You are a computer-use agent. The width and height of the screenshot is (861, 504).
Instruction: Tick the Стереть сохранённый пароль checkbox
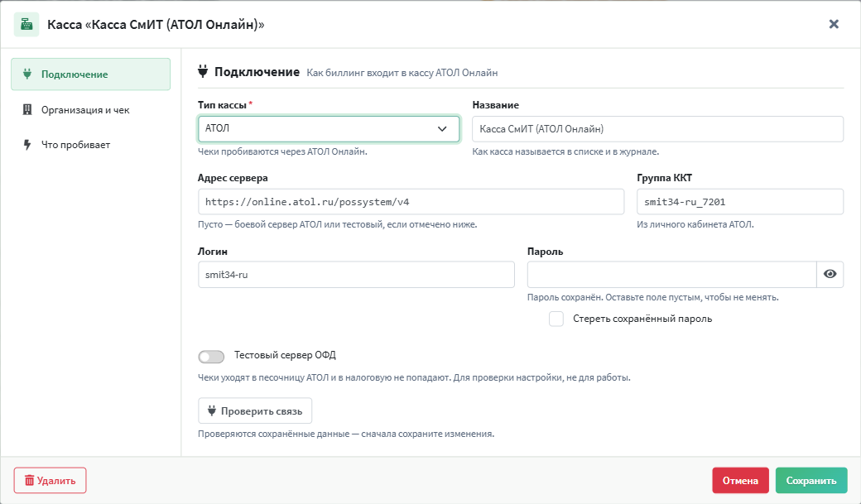pos(556,319)
